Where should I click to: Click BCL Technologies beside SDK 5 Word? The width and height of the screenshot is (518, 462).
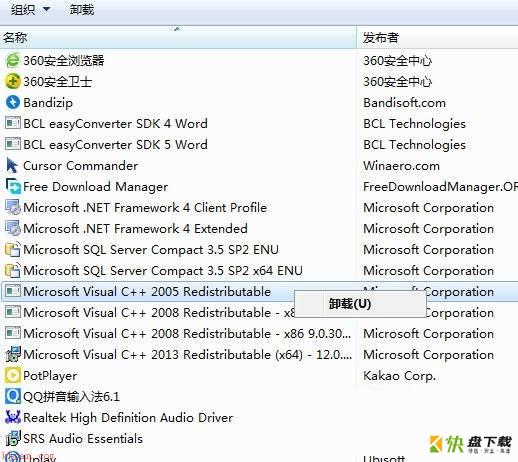click(x=414, y=145)
